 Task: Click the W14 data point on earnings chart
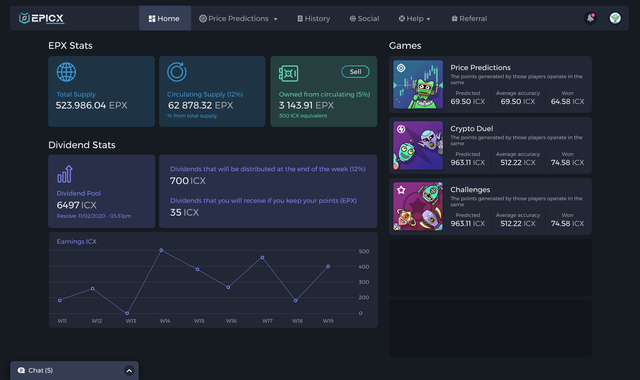(161, 250)
